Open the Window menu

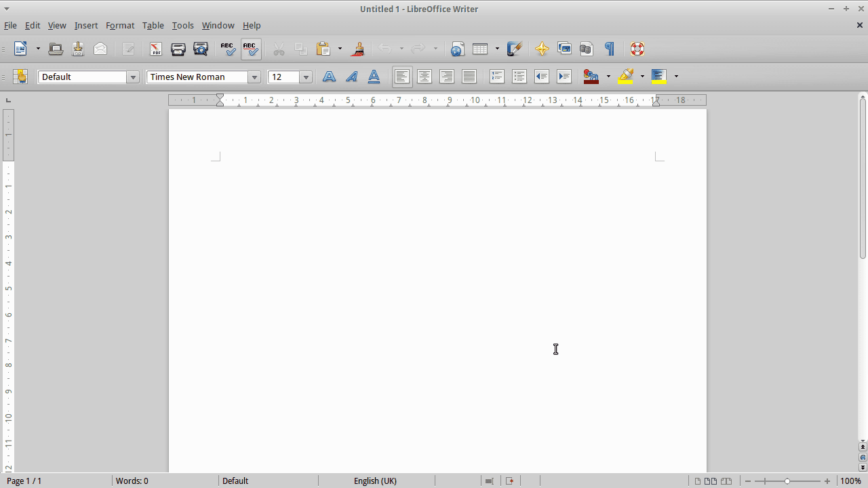[218, 25]
